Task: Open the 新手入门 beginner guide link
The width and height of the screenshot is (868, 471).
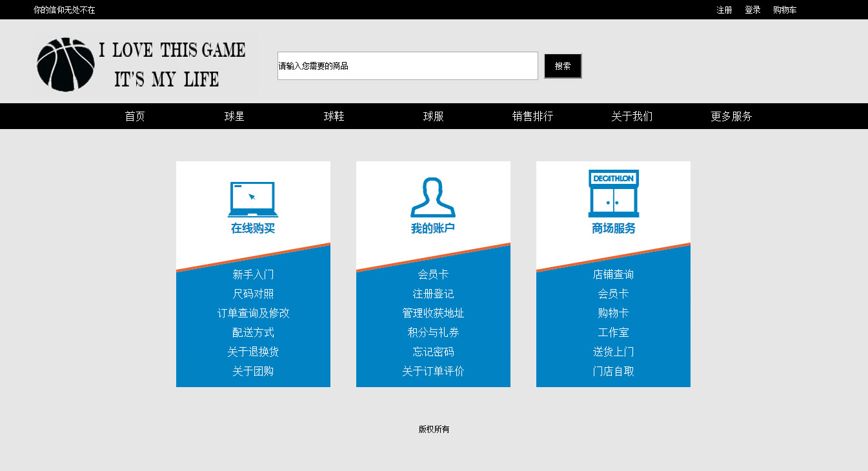Action: (x=253, y=275)
